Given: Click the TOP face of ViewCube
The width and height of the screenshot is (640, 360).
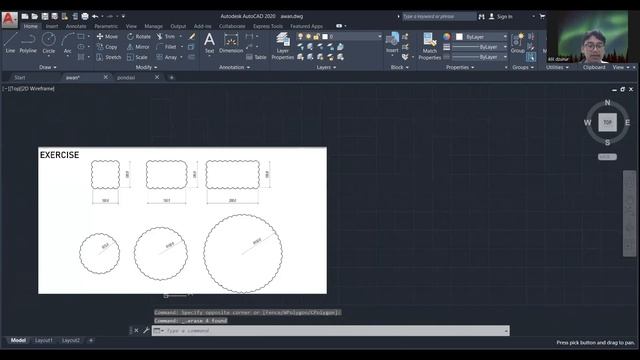Looking at the screenshot, I should coord(607,122).
